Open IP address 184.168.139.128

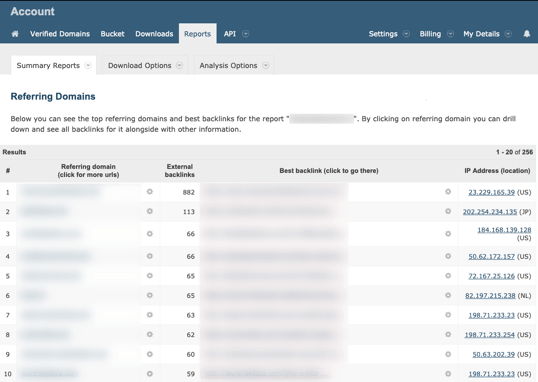click(504, 230)
